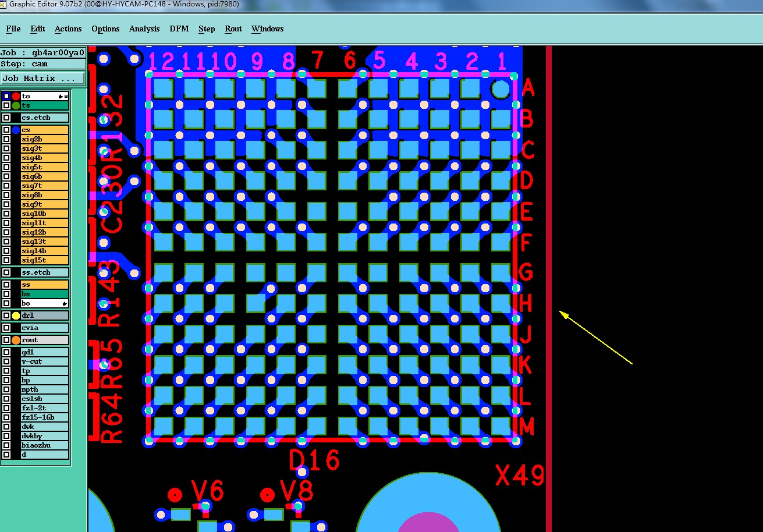The height and width of the screenshot is (532, 763).
Task: Select layer 'ss' in the layer list
Action: pyautogui.click(x=45, y=285)
